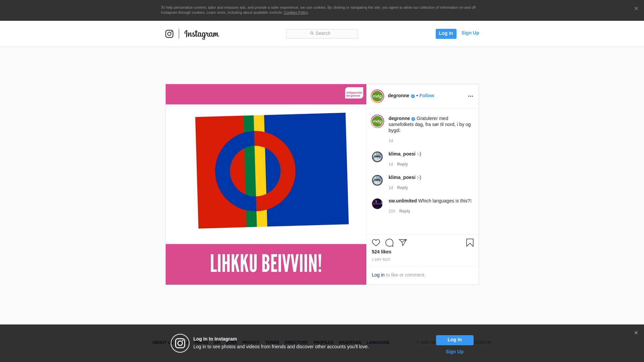Open the Cookies Policy link

click(296, 12)
